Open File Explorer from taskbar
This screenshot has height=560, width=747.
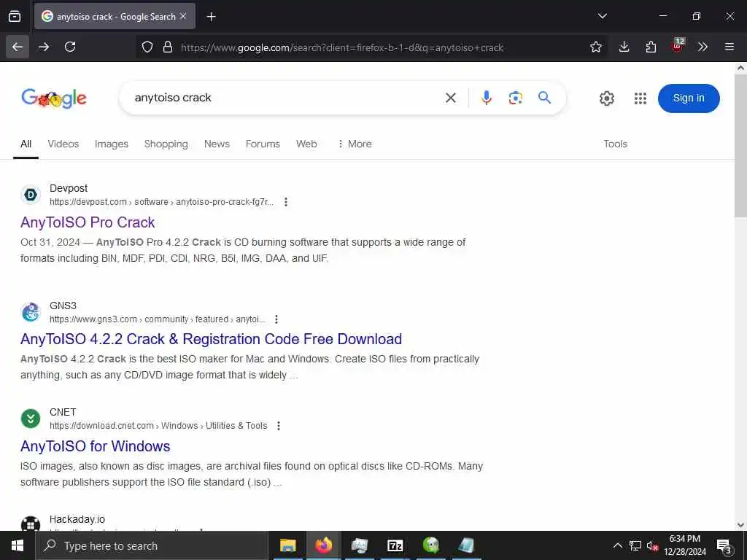pos(287,545)
